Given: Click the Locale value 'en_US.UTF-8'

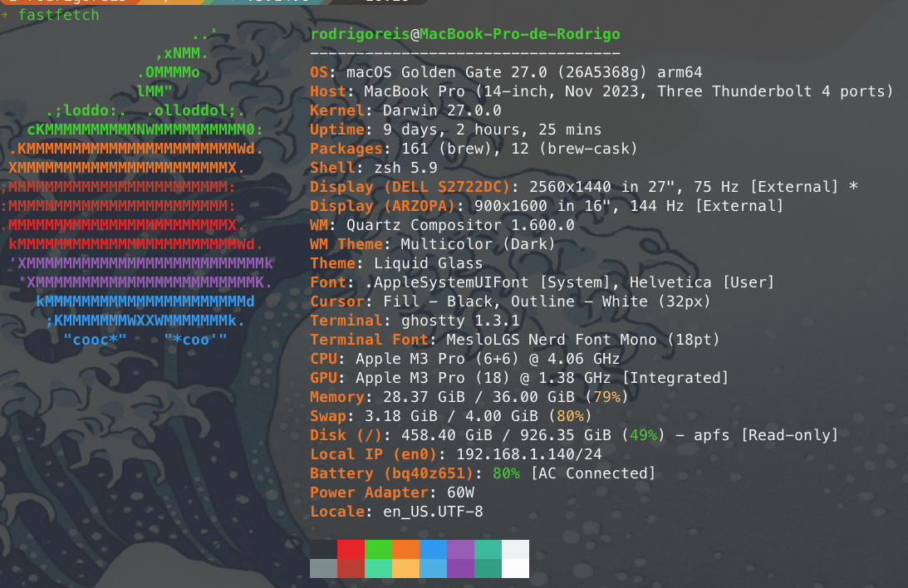Looking at the screenshot, I should point(433,512).
